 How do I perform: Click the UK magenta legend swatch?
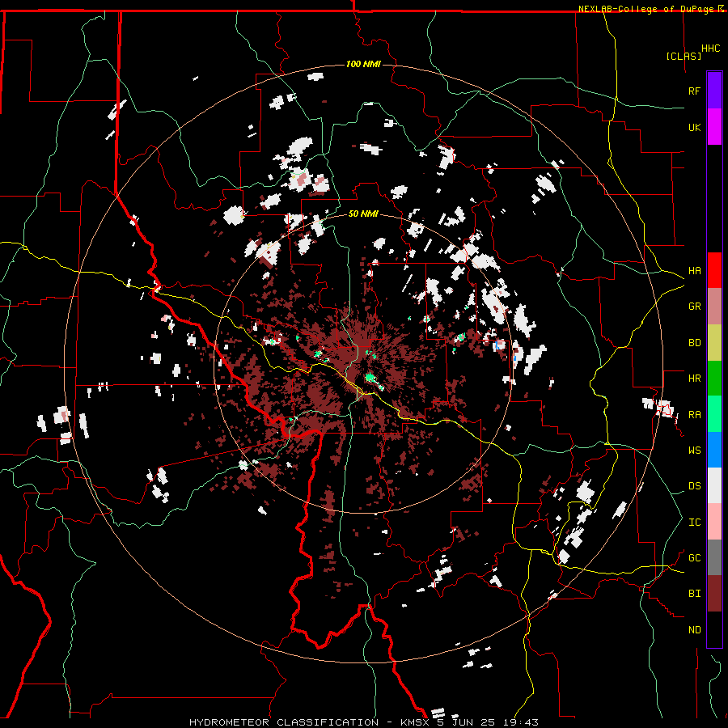714,127
